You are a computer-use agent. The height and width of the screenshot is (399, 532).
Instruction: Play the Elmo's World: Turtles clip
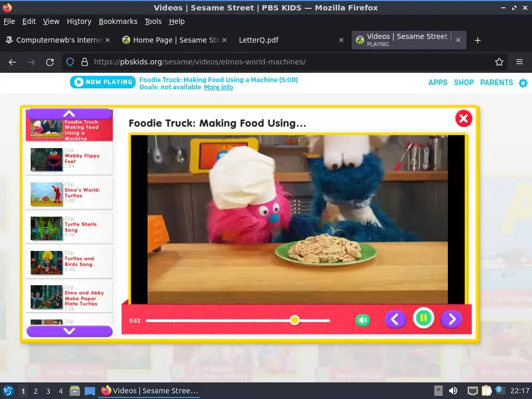(x=69, y=193)
